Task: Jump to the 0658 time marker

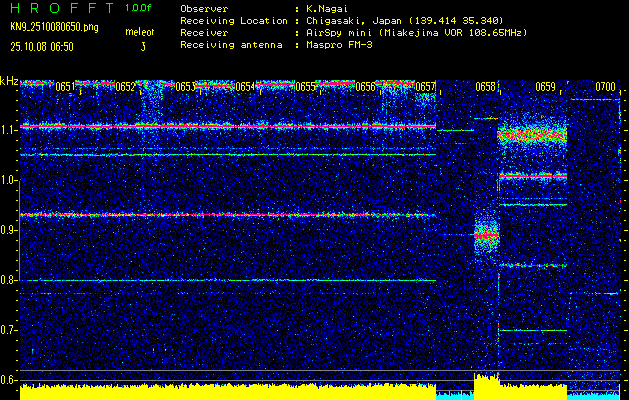Action: [x=485, y=87]
